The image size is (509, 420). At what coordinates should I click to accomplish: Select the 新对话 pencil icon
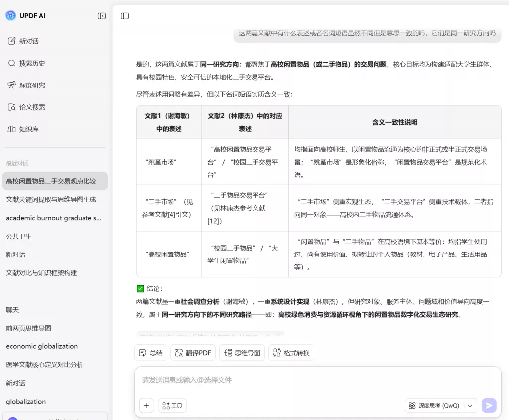pyautogui.click(x=12, y=41)
